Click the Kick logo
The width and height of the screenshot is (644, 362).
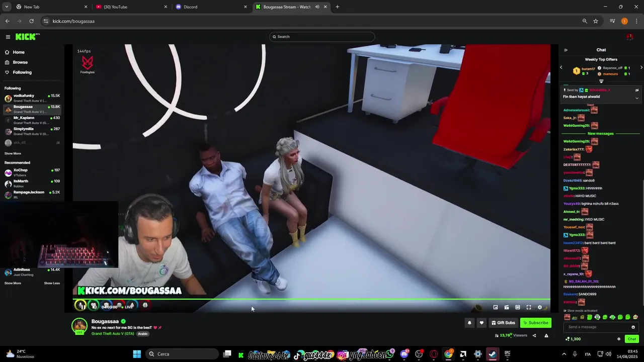pos(27,37)
